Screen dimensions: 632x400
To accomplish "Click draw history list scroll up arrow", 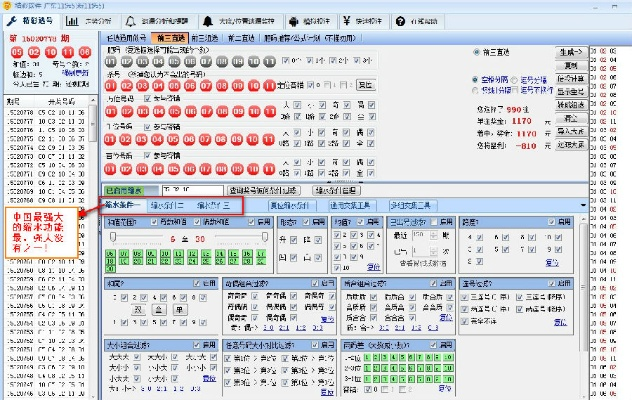I will coord(93,100).
